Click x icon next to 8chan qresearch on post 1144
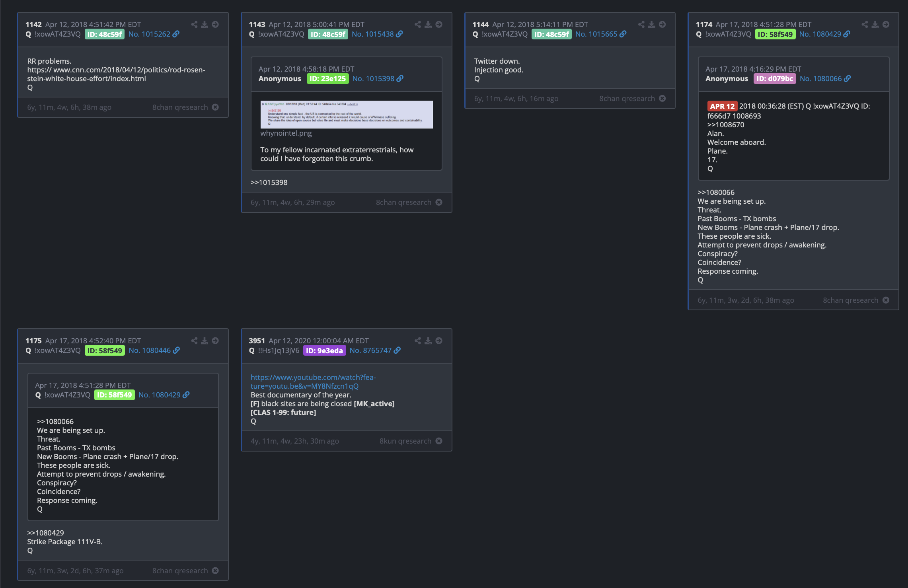The image size is (908, 588). tap(662, 98)
